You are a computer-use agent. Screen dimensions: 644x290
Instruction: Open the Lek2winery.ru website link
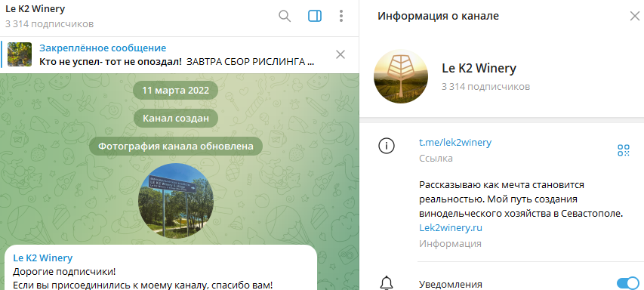click(451, 227)
